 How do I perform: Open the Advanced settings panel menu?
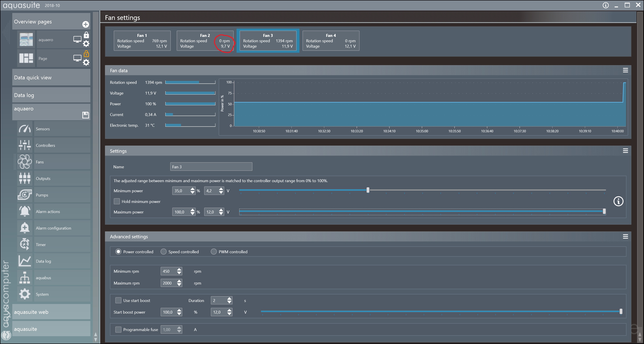(625, 236)
